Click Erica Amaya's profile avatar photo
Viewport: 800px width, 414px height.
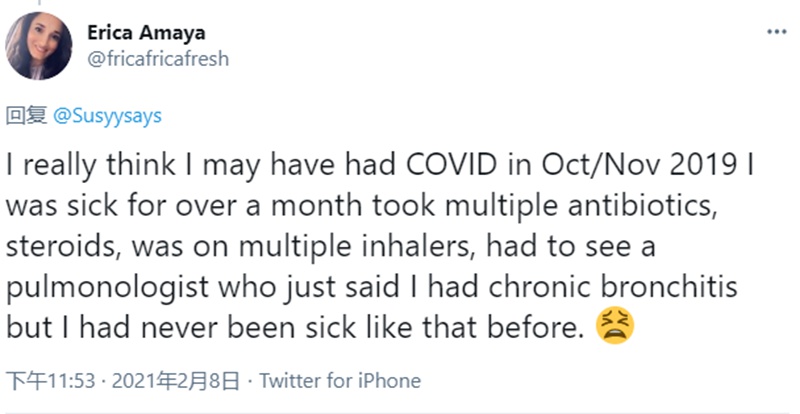[39, 46]
